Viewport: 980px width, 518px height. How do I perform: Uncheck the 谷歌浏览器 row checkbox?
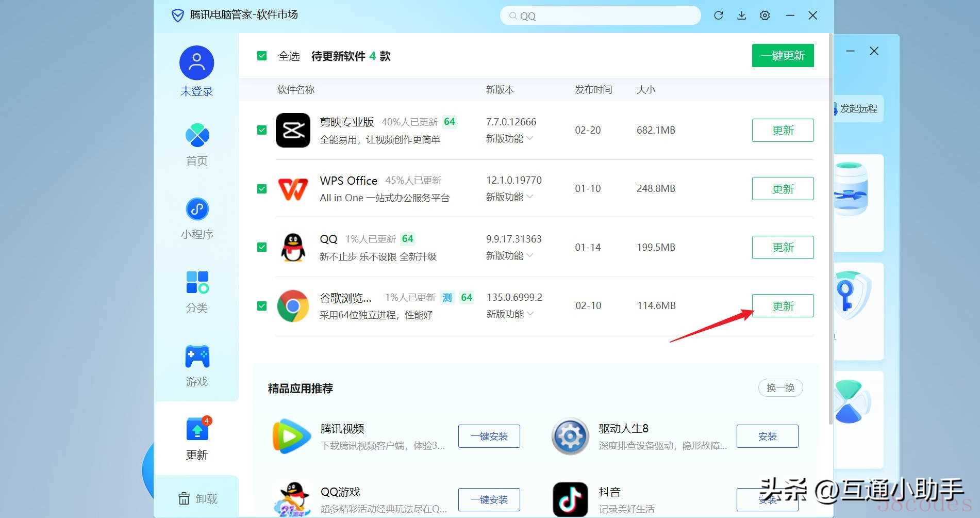click(x=262, y=306)
